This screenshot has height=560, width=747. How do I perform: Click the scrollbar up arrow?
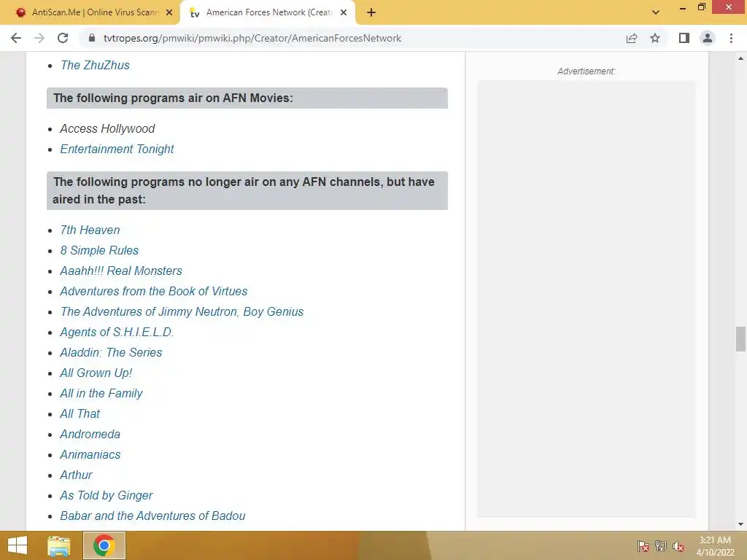tap(740, 58)
